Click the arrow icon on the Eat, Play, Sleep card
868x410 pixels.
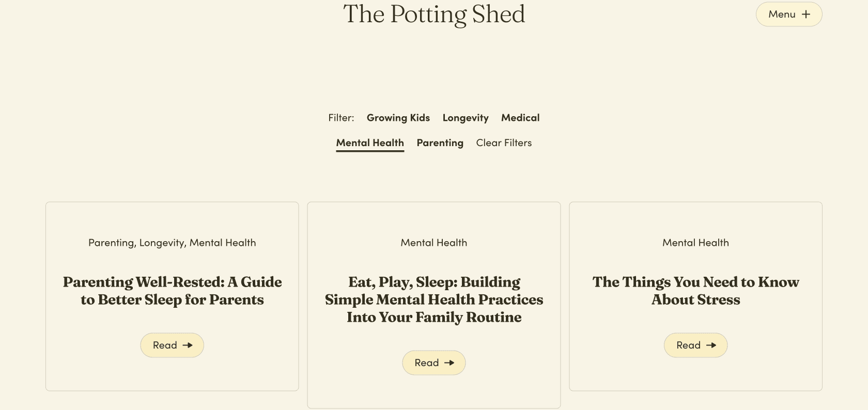click(450, 363)
